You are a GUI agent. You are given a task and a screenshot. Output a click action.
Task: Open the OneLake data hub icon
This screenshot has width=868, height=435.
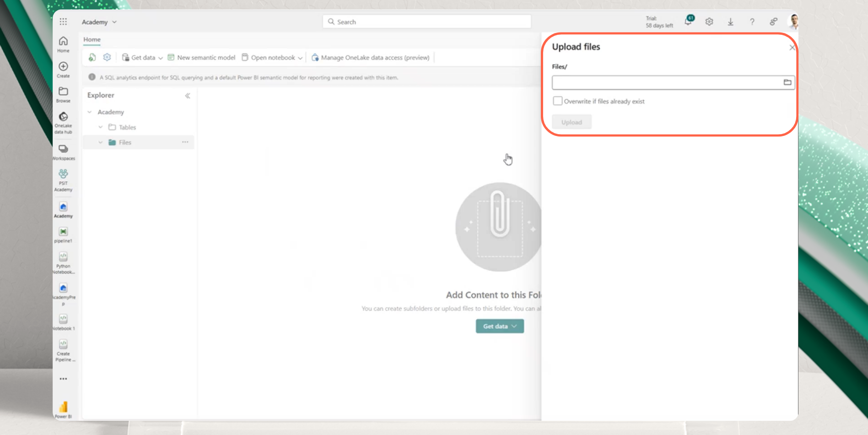point(63,117)
